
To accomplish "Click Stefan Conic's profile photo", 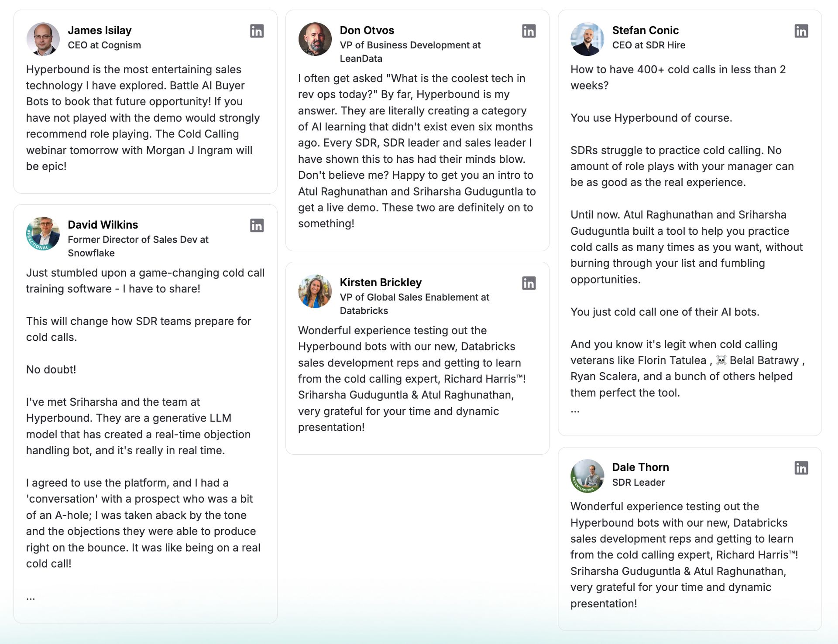I will [587, 39].
